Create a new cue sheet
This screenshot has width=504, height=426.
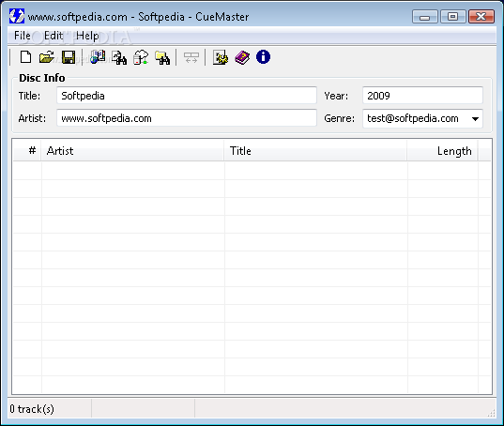[x=25, y=57]
